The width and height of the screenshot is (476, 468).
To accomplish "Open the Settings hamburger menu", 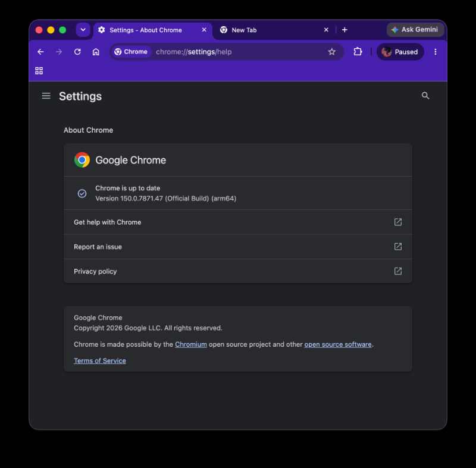I will tap(46, 96).
